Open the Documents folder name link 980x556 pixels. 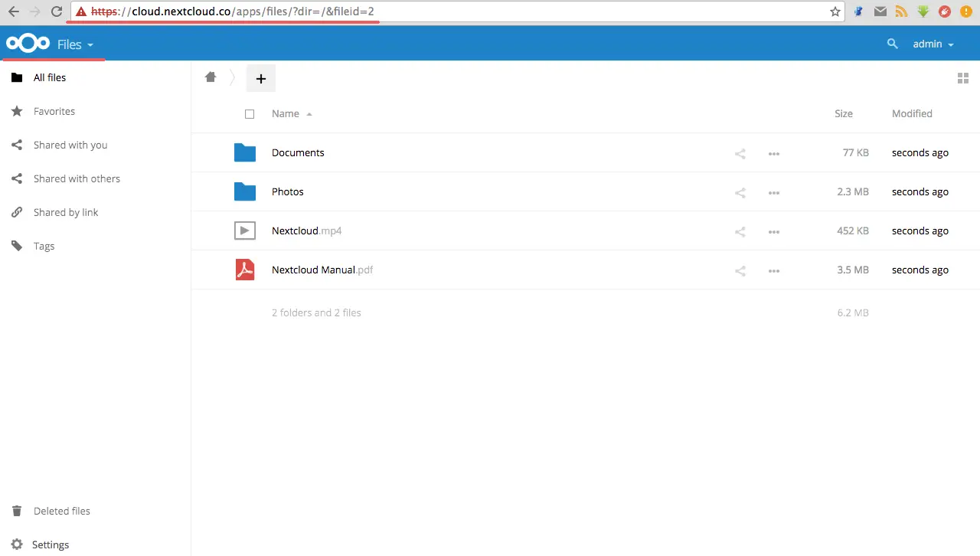pos(298,152)
